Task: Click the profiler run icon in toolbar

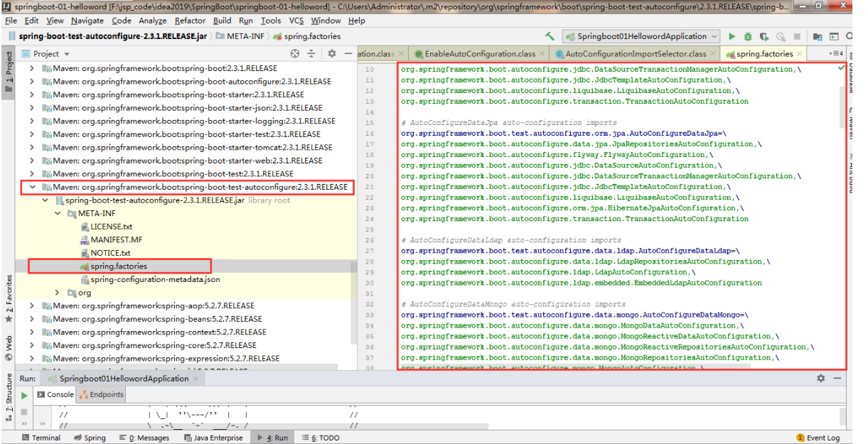Action: click(x=781, y=36)
